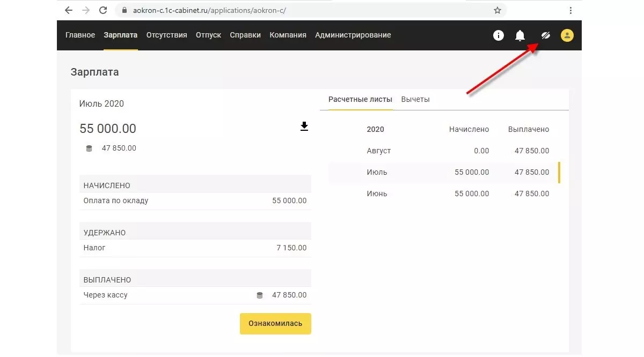Reload the browser page
Screen dimensions: 644x357
pyautogui.click(x=103, y=10)
